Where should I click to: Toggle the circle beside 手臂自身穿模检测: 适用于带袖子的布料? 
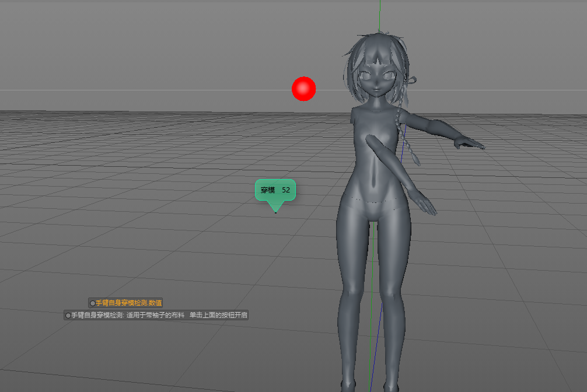68,316
